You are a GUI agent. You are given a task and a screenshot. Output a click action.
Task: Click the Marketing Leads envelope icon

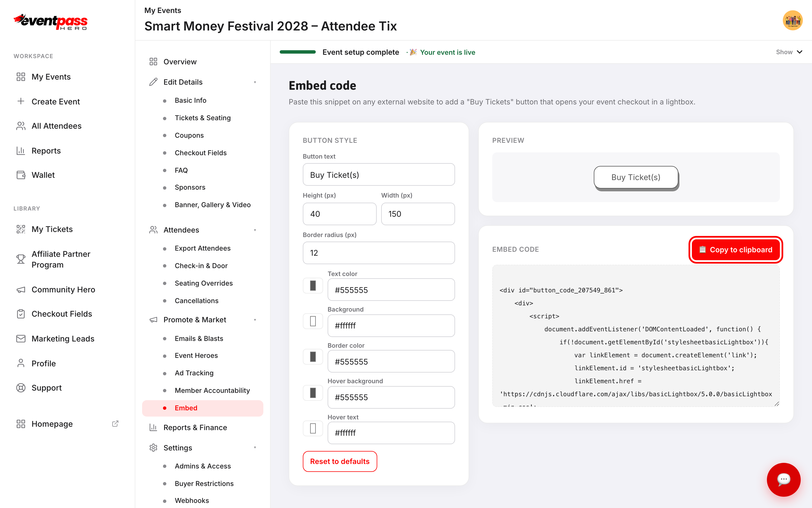(21, 339)
